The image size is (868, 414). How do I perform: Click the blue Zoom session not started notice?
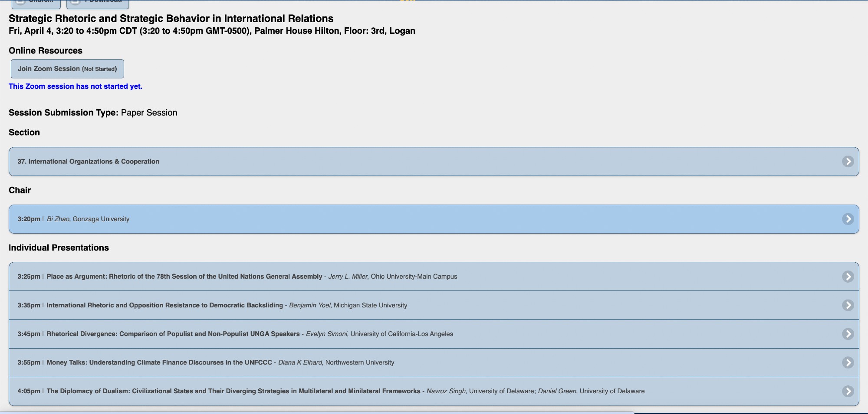coord(76,86)
